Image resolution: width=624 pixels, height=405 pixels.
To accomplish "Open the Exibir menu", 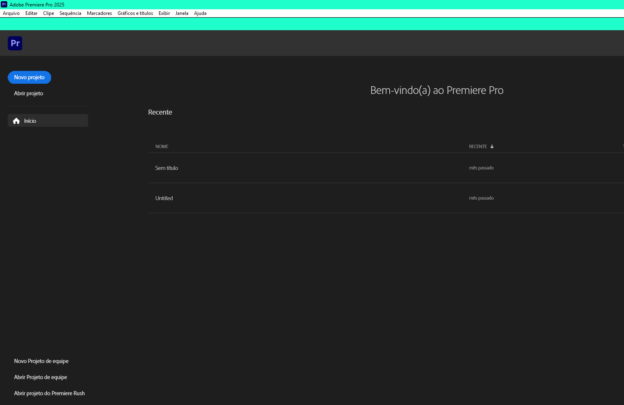I will point(164,13).
